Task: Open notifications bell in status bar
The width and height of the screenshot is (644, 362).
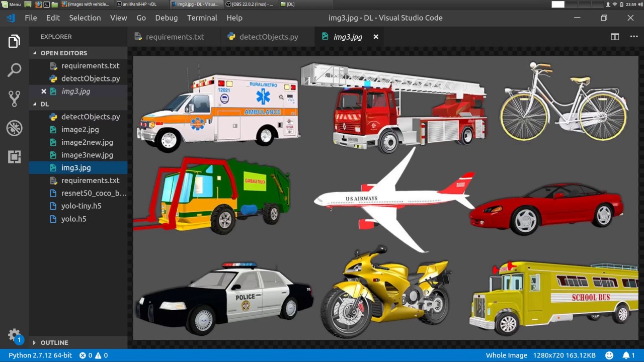Action: (628, 355)
